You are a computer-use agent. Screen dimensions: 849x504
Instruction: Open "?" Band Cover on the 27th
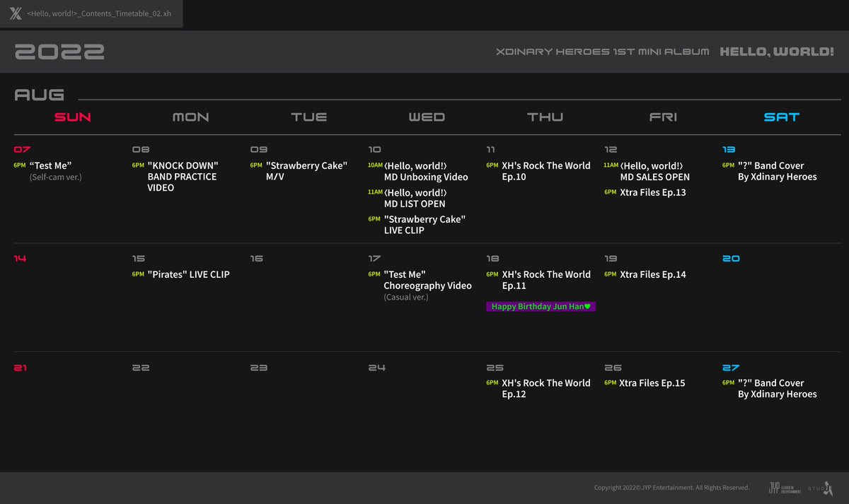pyautogui.click(x=770, y=389)
